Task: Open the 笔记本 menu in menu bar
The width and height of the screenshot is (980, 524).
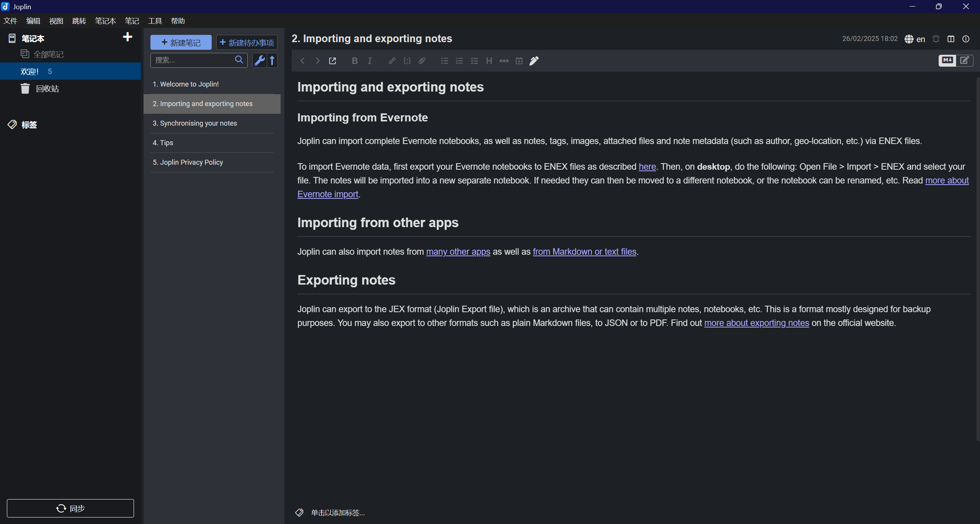Action: click(x=105, y=21)
